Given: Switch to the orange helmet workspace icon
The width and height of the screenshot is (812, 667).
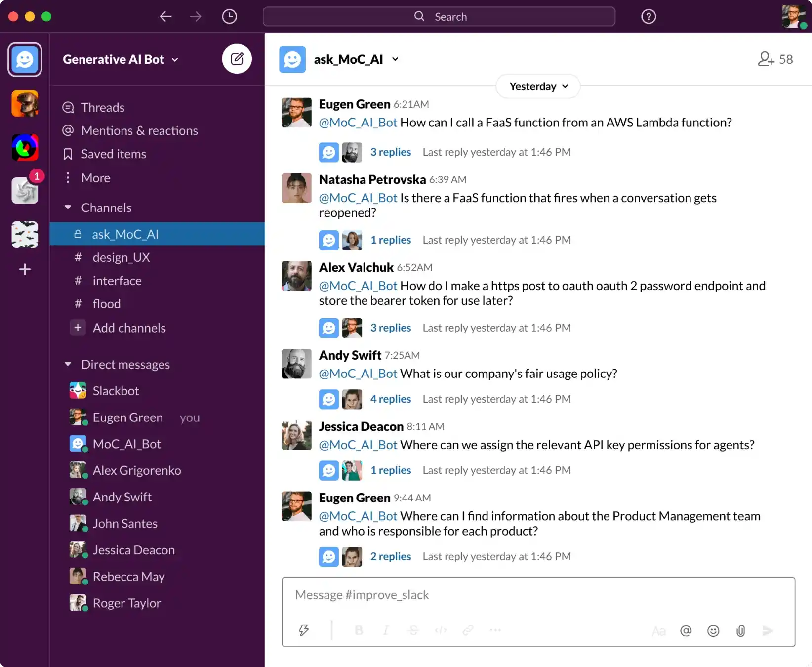Looking at the screenshot, I should tap(25, 104).
